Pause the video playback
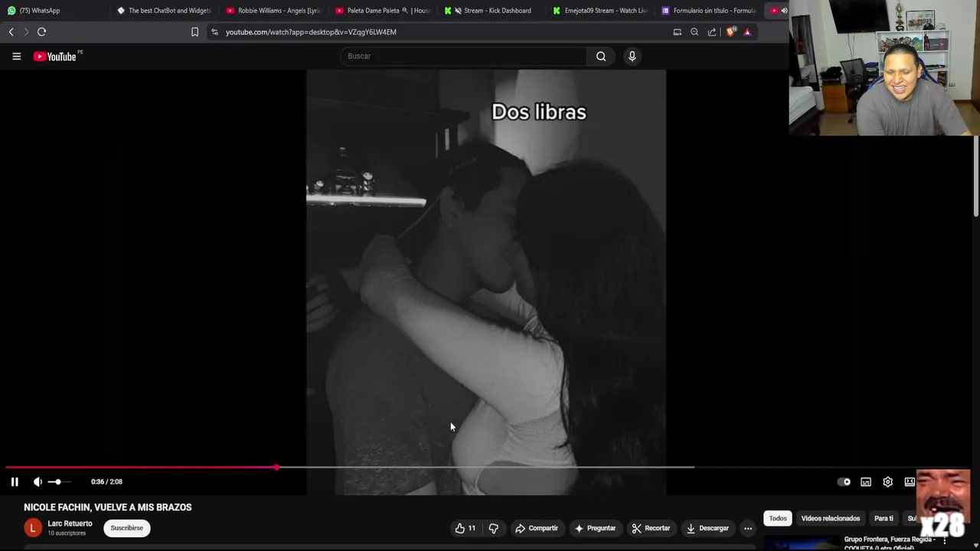This screenshot has width=980, height=551. [x=15, y=481]
